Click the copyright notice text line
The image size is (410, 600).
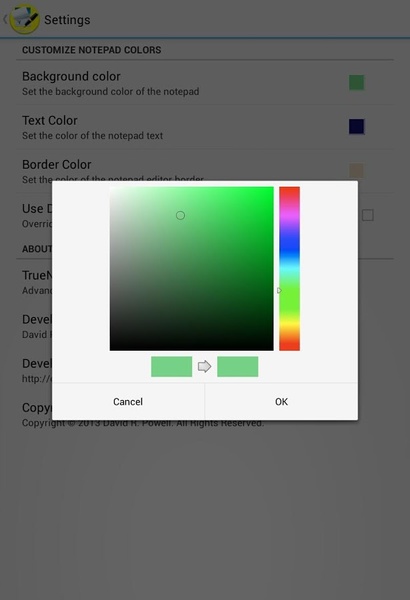143,423
